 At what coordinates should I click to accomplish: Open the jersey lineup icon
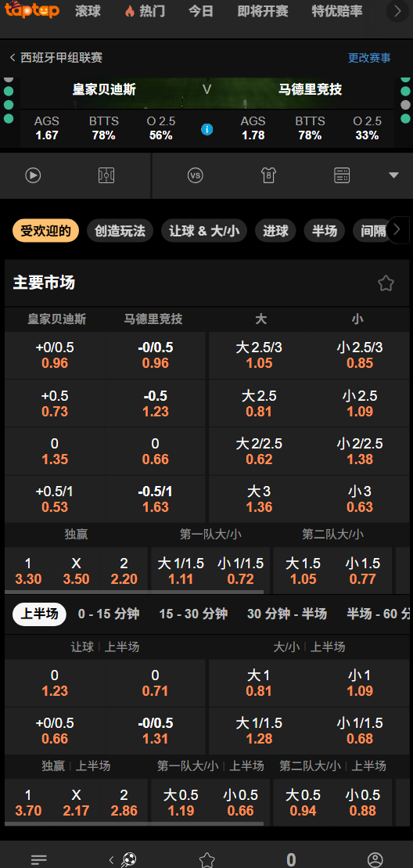pos(269,175)
